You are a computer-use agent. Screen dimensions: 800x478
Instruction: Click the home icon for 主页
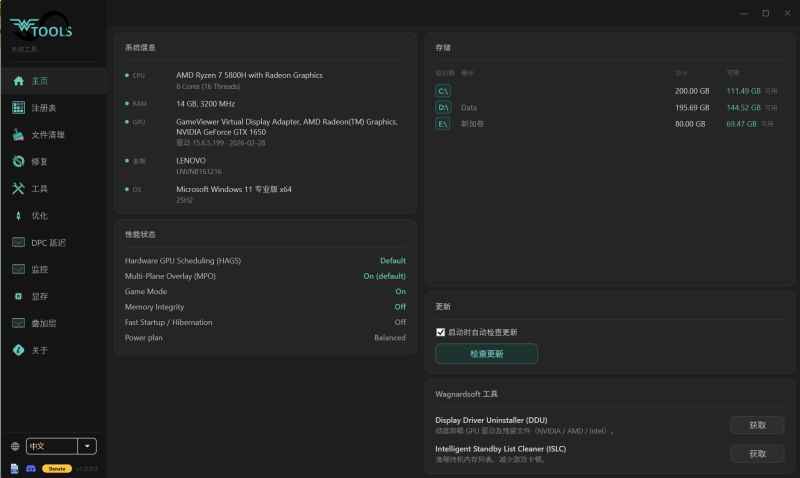pos(19,81)
